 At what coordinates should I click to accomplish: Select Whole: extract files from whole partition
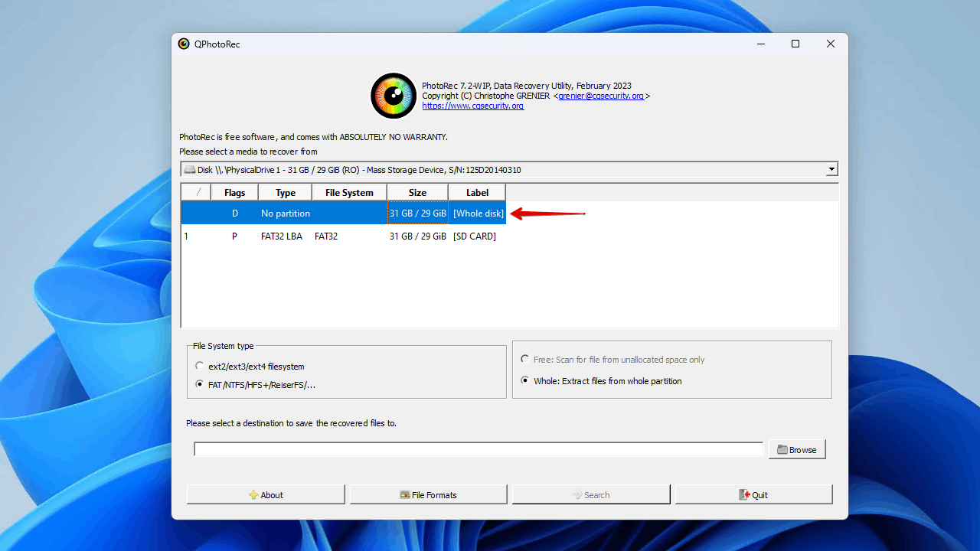601,381
